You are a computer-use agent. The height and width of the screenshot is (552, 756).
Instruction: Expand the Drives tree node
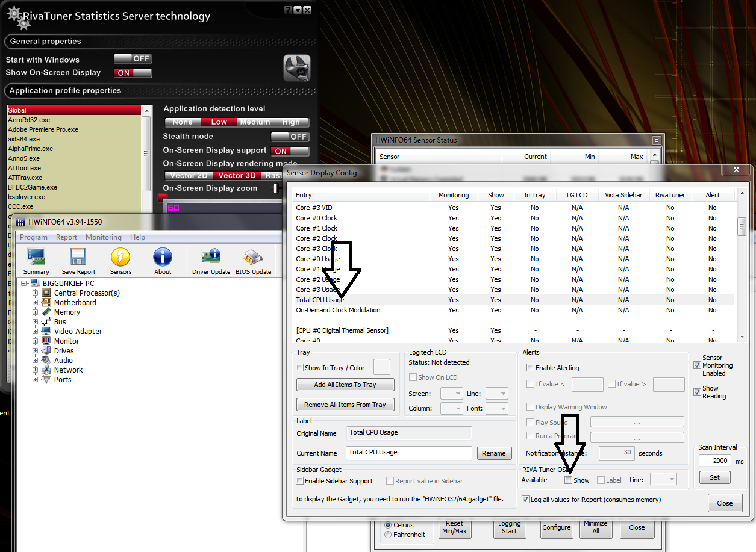click(36, 351)
